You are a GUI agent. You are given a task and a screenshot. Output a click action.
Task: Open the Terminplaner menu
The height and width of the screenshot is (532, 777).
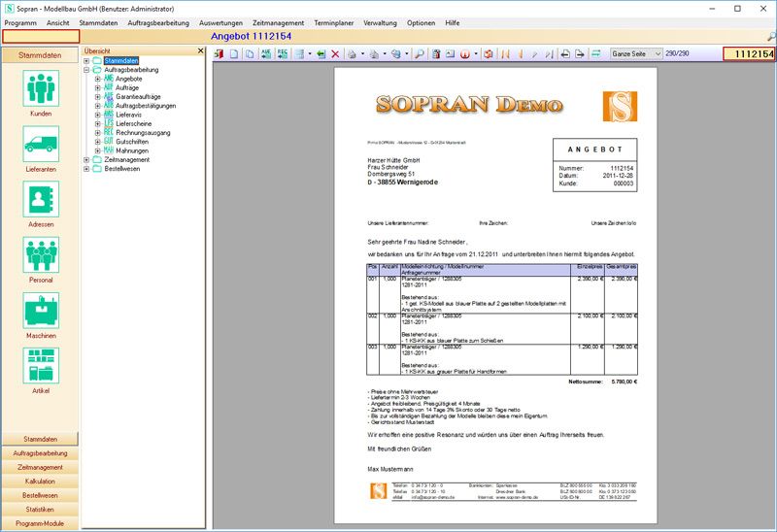334,22
